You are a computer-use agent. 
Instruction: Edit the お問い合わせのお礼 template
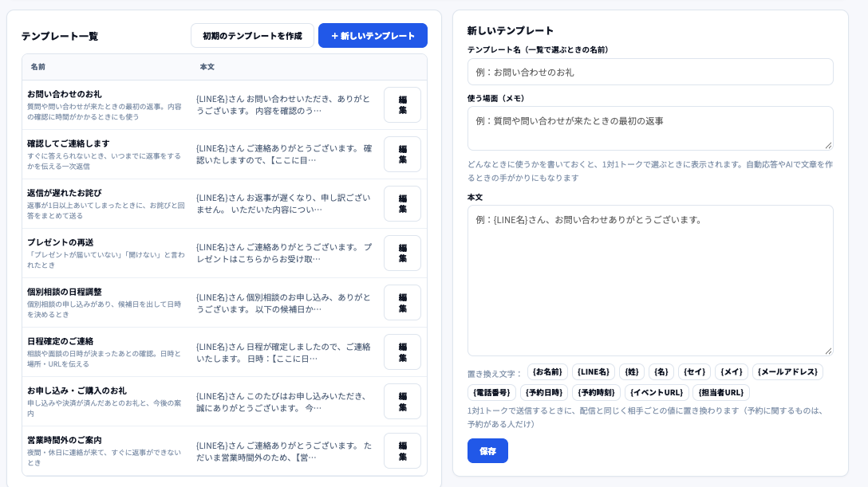[x=402, y=105]
